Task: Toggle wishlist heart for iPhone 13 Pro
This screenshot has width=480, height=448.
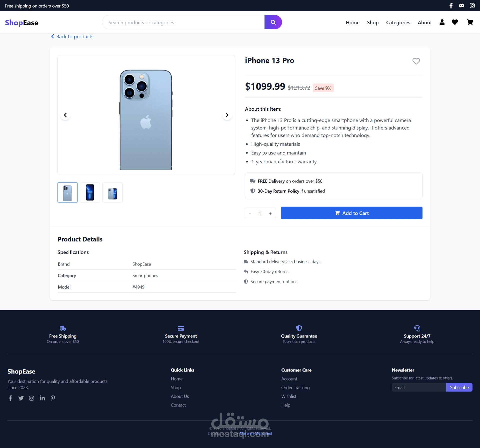Action: click(416, 61)
